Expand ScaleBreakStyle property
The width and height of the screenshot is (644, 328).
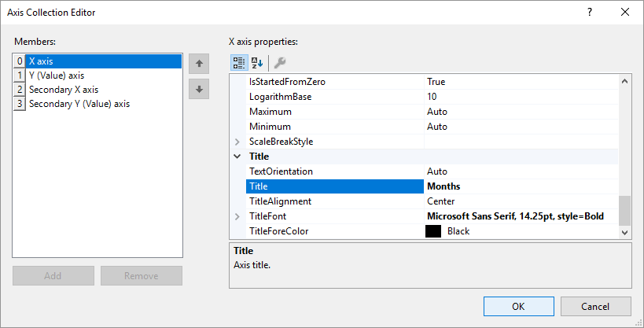237,142
